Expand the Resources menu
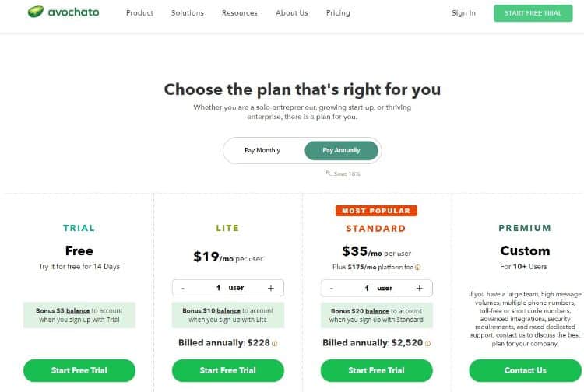The height and width of the screenshot is (392, 584). pyautogui.click(x=240, y=13)
